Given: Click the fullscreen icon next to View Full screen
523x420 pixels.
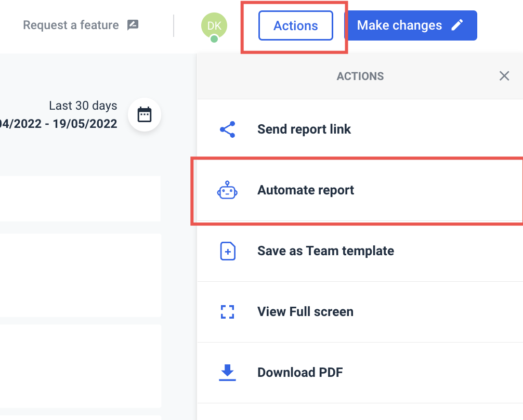Looking at the screenshot, I should click(x=227, y=311).
